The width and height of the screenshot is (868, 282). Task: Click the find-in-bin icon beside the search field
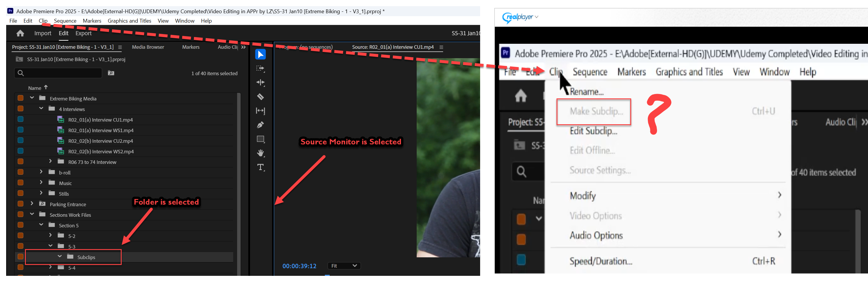pos(111,73)
